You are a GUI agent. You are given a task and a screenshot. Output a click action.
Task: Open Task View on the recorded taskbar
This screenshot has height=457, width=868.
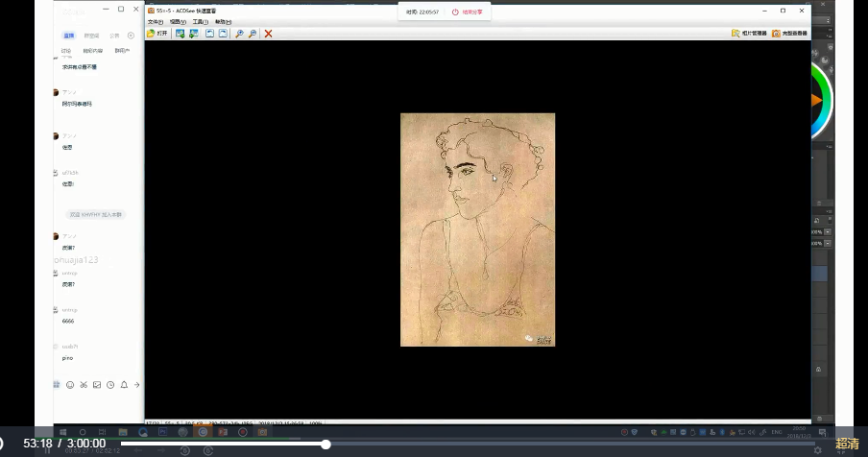coord(103,432)
